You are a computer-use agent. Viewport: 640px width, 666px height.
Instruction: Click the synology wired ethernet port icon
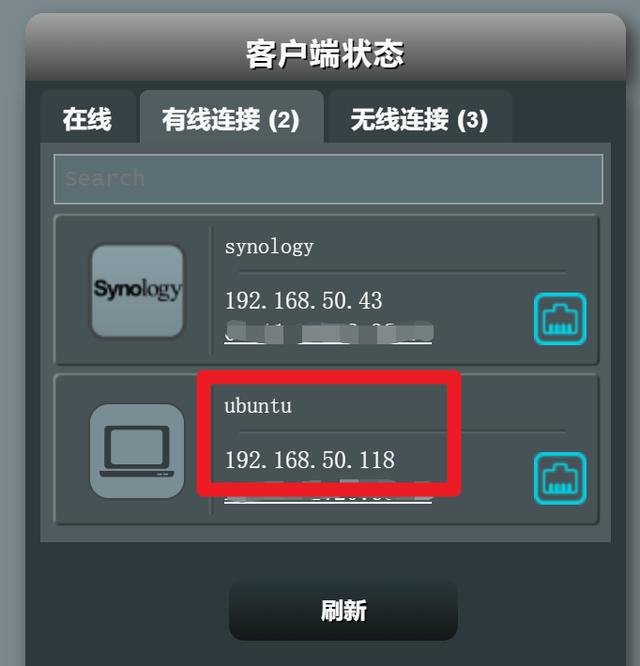pyautogui.click(x=560, y=319)
